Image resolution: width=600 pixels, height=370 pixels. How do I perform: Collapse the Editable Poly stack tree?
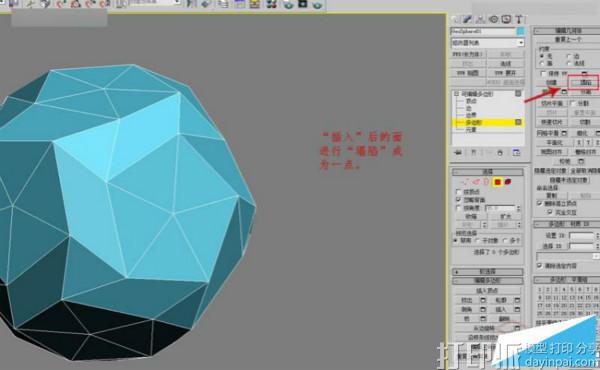click(456, 93)
